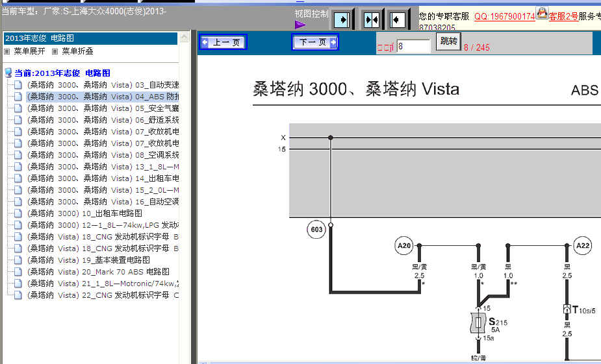601x364 pixels.
Task: Click the 菜单折叠 collapse-all icon
Action: pos(55,51)
